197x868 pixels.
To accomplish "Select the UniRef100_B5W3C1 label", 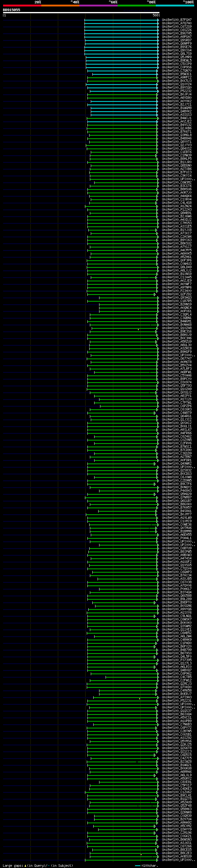I will point(177,74).
